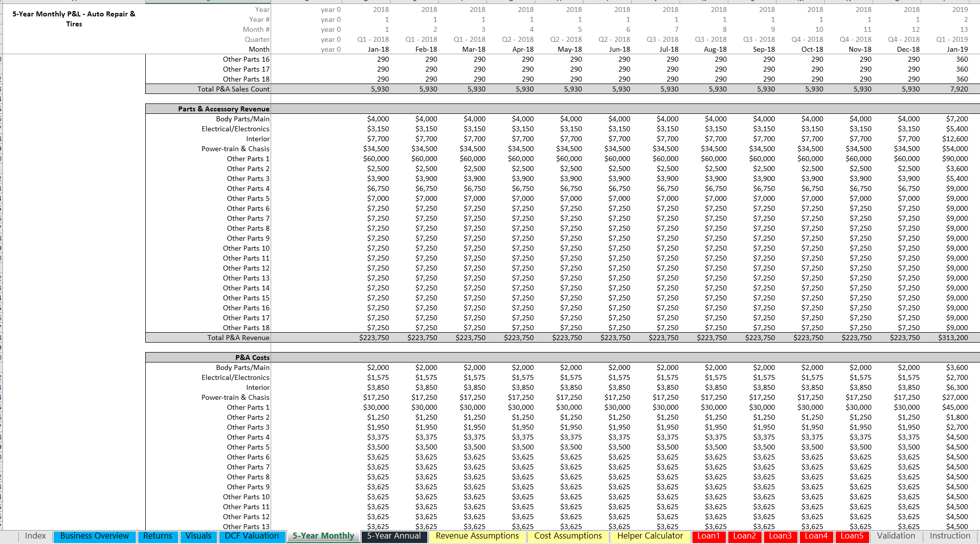Open the Returns sheet tab
The image size is (980, 544).
pos(158,536)
